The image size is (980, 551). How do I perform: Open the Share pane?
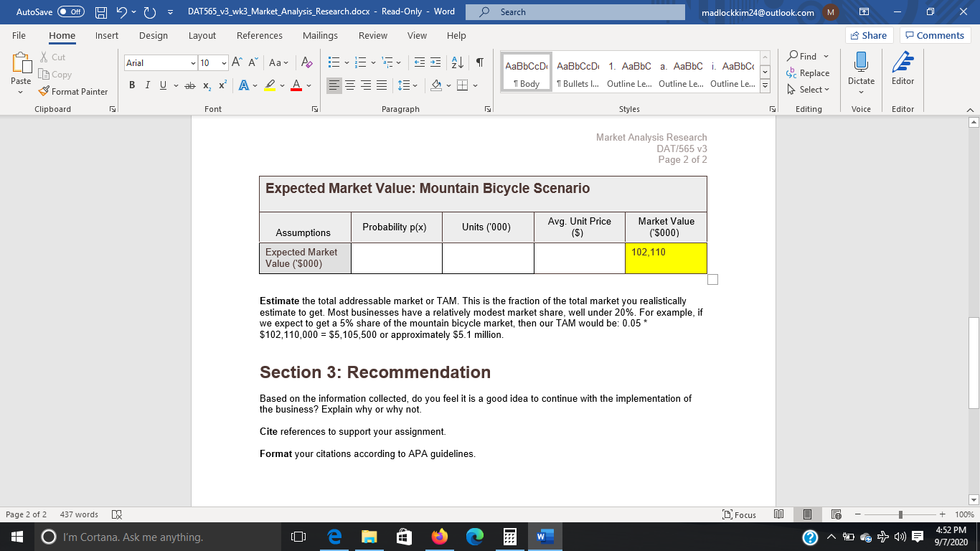(x=868, y=34)
